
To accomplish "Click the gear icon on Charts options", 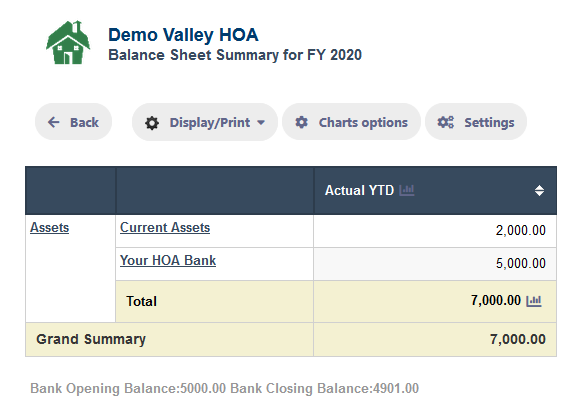I will [x=302, y=122].
